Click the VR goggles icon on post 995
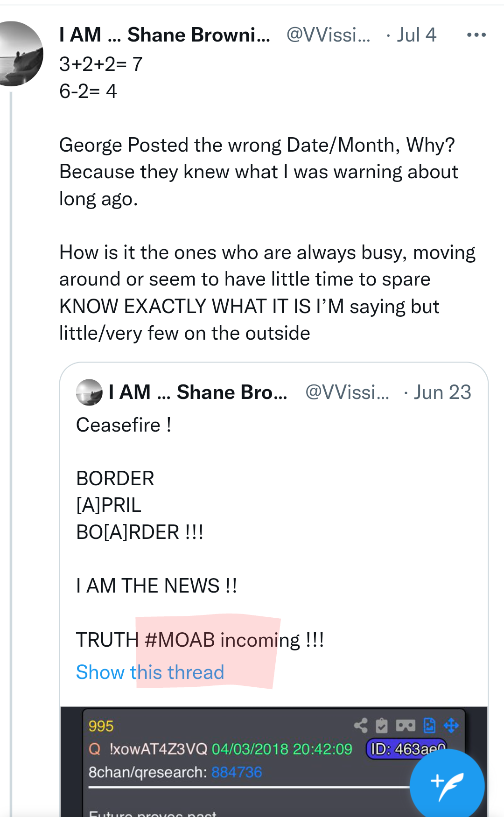 click(405, 726)
